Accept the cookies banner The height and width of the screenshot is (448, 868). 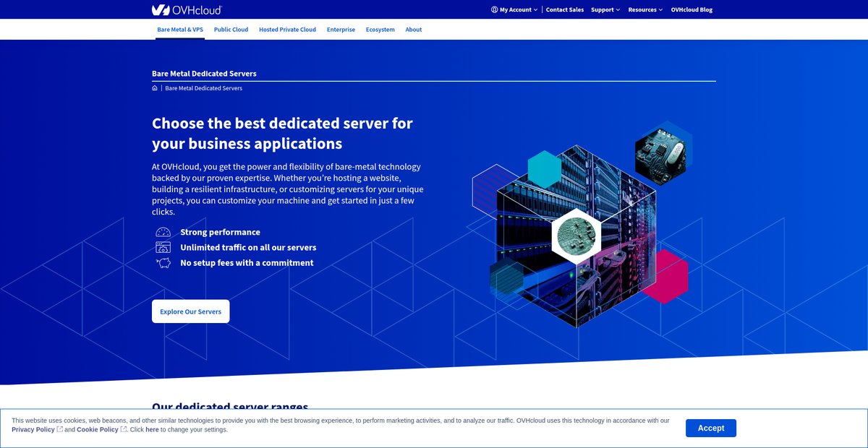[x=711, y=428]
